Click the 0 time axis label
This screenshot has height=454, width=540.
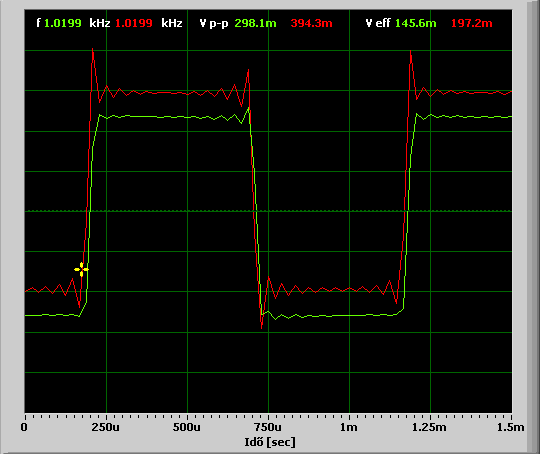click(24, 427)
